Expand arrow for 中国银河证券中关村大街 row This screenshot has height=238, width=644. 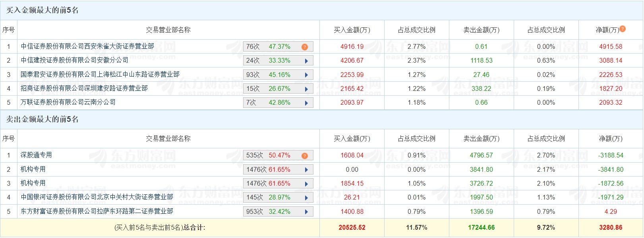tap(306, 198)
